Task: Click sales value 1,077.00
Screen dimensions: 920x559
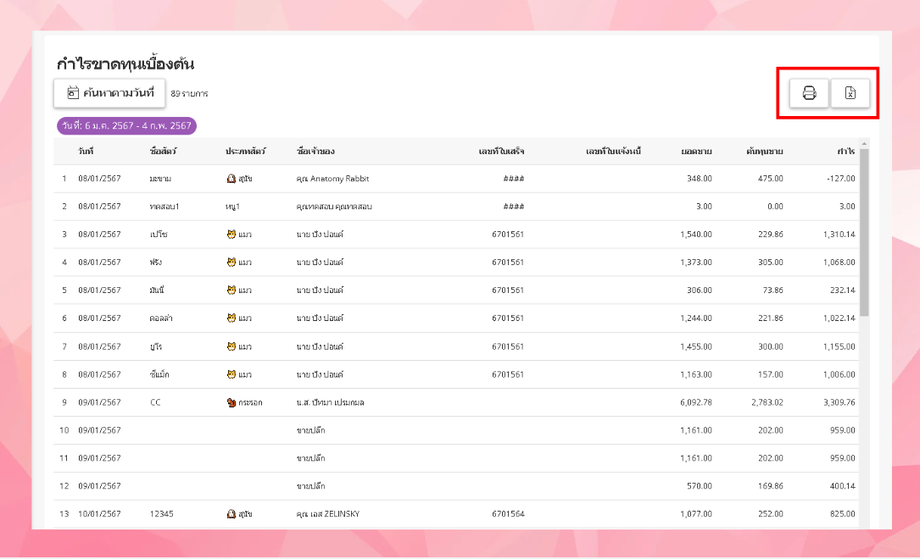Action: [x=696, y=514]
